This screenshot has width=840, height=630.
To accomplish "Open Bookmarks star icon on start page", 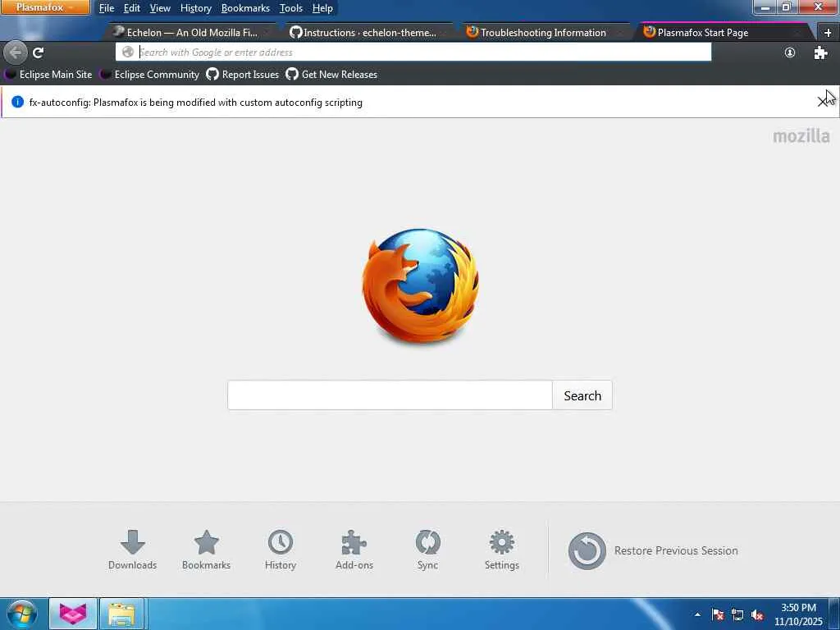I will (206, 550).
